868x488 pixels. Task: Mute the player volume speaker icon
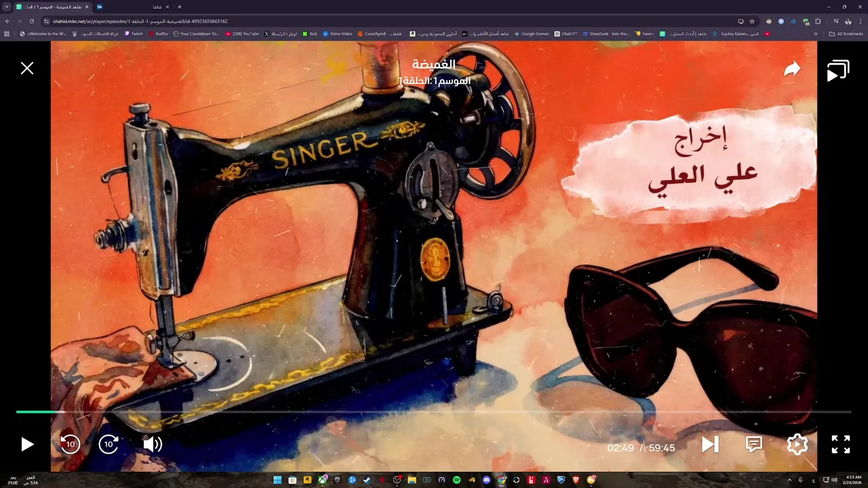click(153, 444)
